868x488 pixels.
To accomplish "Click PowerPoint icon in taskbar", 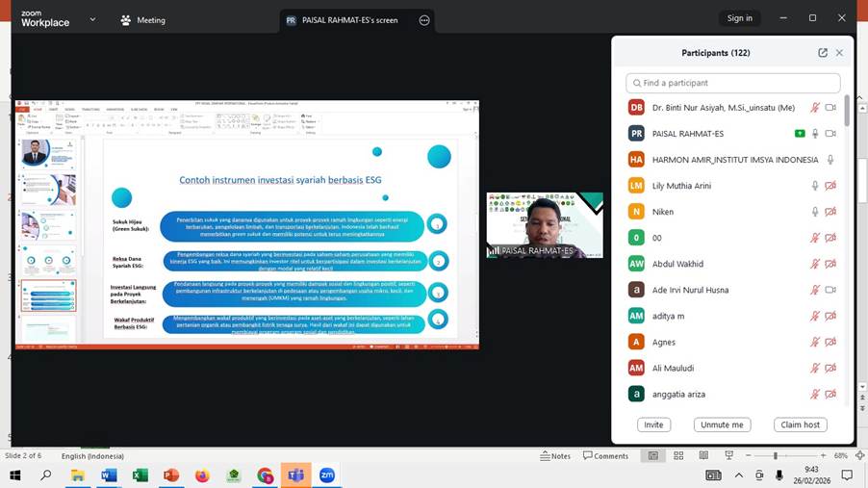I will [171, 475].
